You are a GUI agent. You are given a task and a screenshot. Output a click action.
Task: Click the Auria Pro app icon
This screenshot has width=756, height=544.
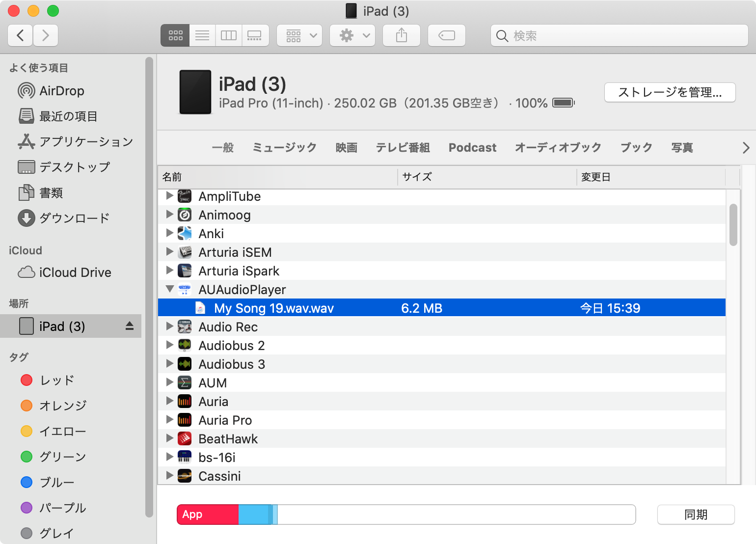click(x=185, y=420)
